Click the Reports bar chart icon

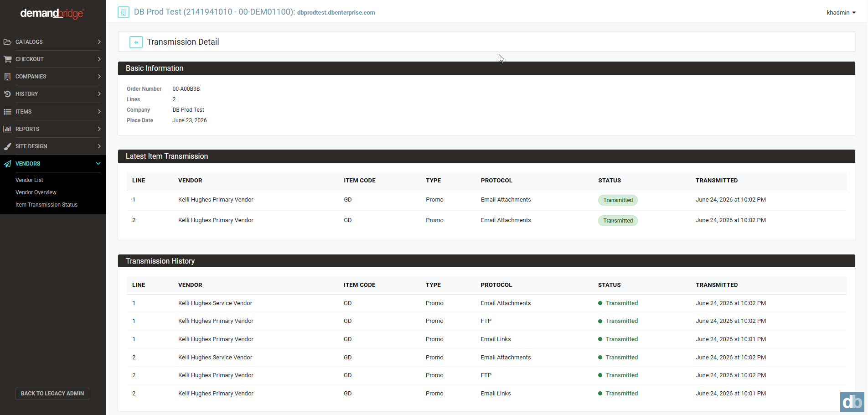point(7,129)
